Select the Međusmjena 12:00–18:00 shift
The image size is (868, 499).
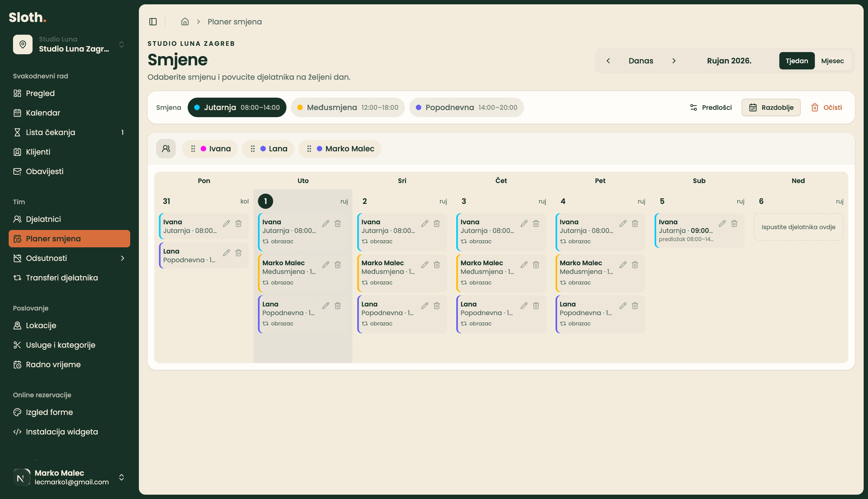point(347,107)
